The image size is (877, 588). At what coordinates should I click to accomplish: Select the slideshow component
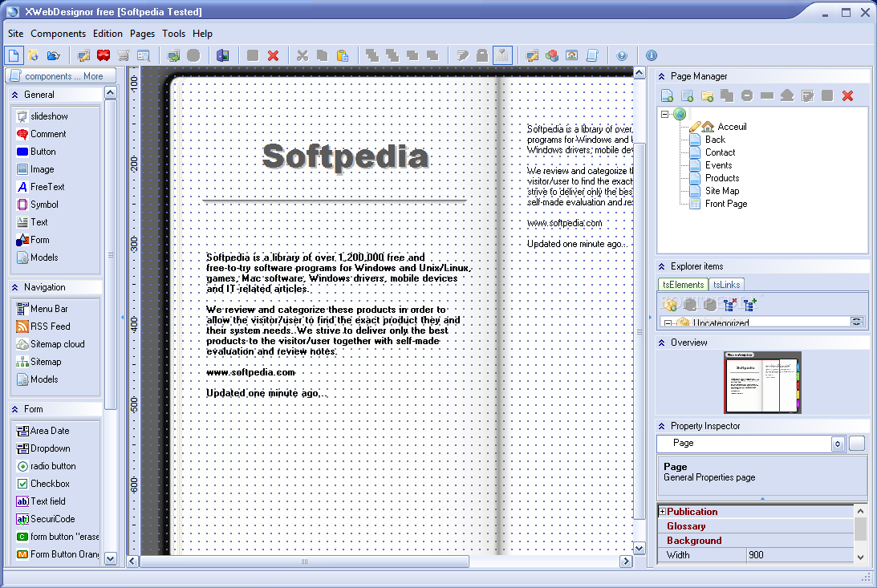(43, 116)
